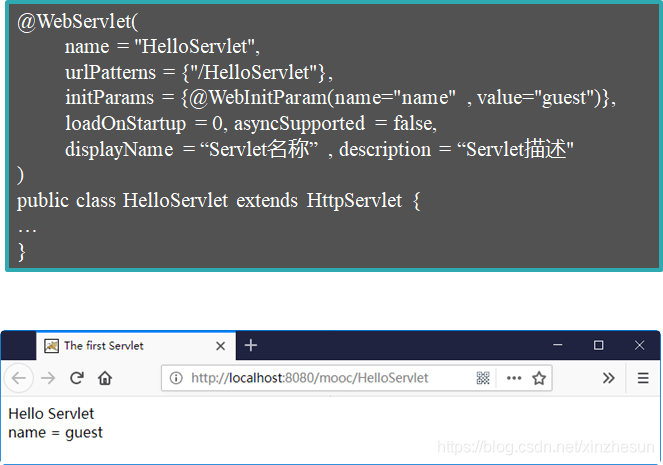Open the QR code icon in address bar

483,378
